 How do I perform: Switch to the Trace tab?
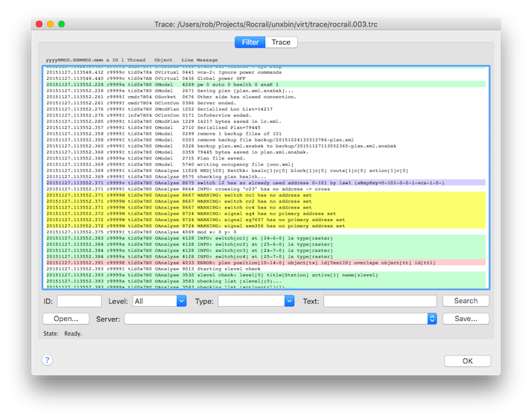[x=281, y=42]
